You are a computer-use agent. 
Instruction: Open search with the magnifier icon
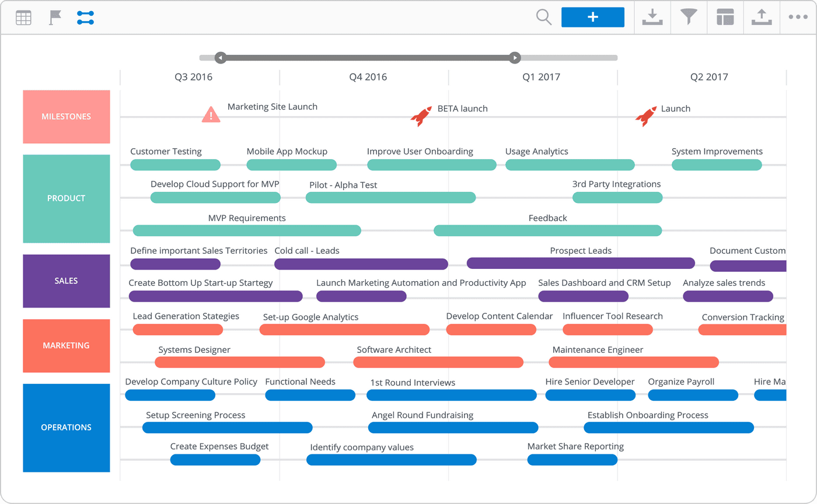(544, 17)
